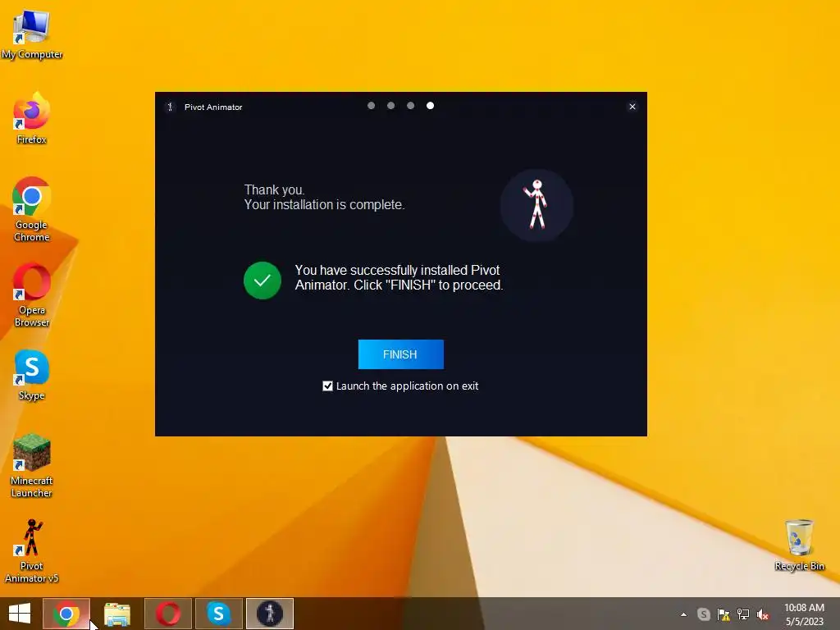Click the green success checkmark icon
840x630 pixels.
tap(262, 281)
